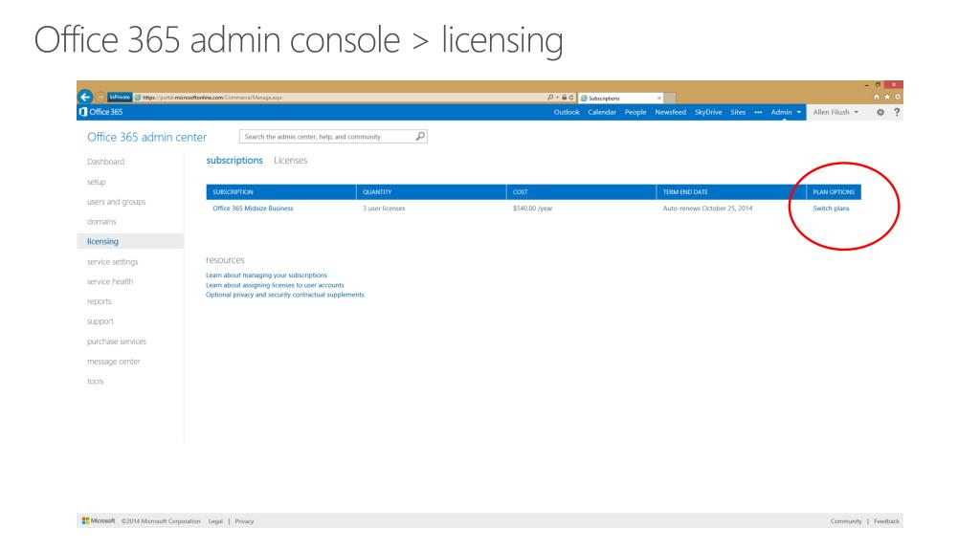Open People from the top navigation

point(635,113)
